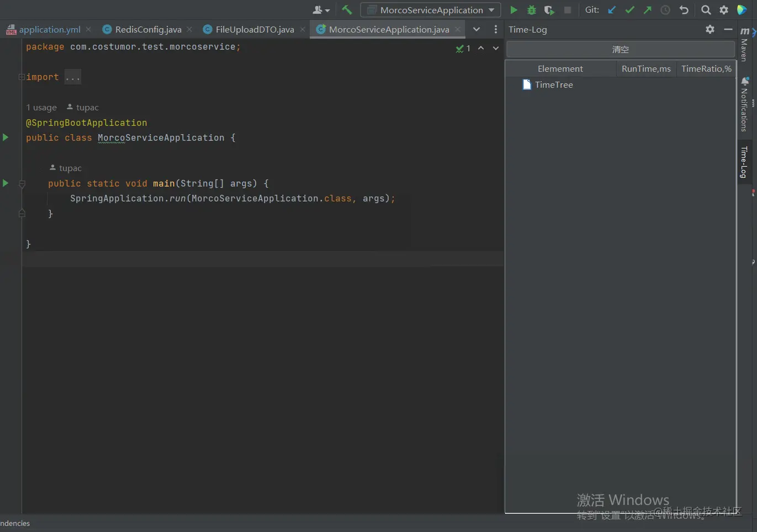Sort by the Elemement column header
The height and width of the screenshot is (532, 757).
[x=560, y=68]
